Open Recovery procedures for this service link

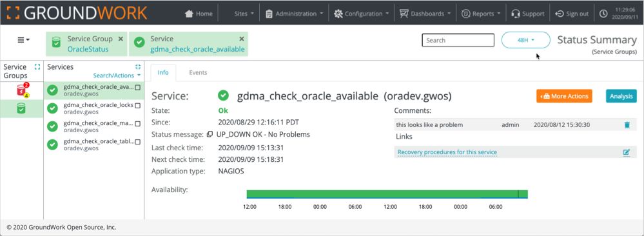(447, 152)
